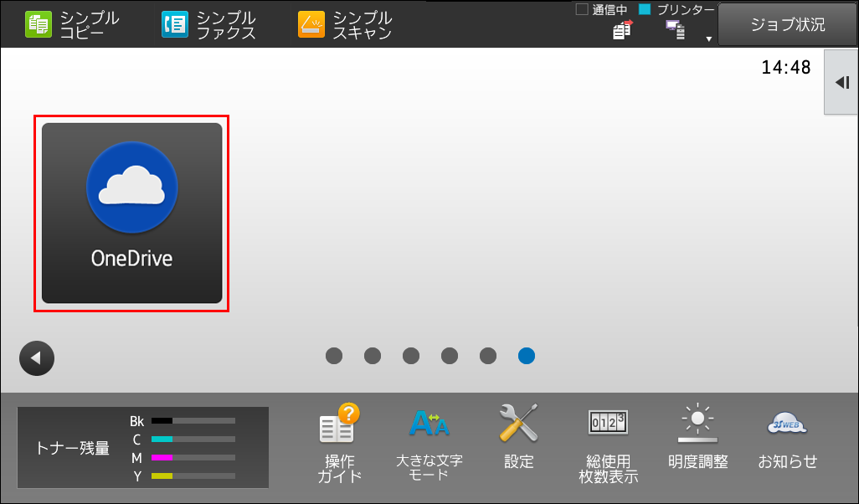Viewport: 859px width, 504px height.
Task: Jump to fifth home screen page dot
Action: click(488, 356)
